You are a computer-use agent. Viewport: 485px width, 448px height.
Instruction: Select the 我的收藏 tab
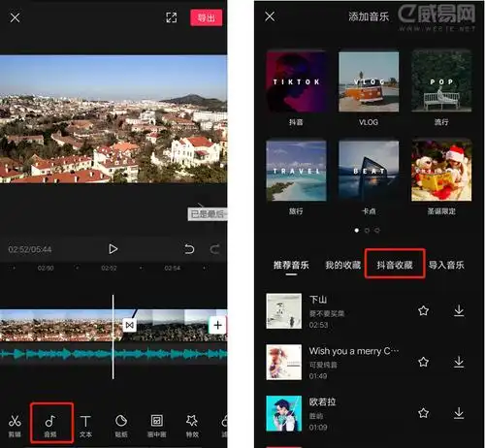pos(343,265)
